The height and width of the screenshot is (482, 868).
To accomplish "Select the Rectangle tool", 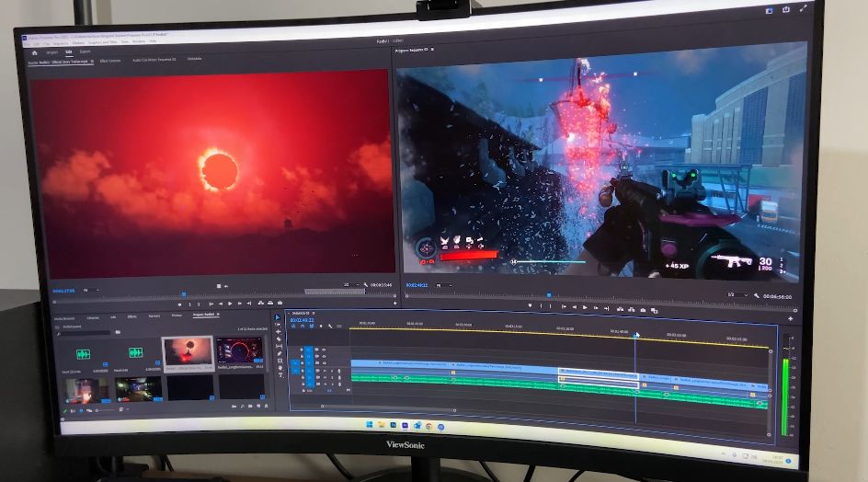I will tap(280, 361).
